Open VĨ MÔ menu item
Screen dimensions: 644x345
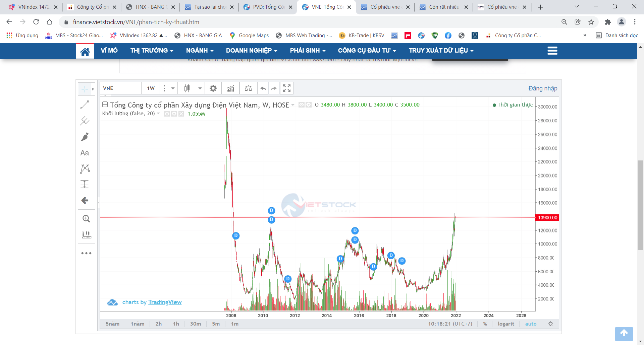pos(109,51)
